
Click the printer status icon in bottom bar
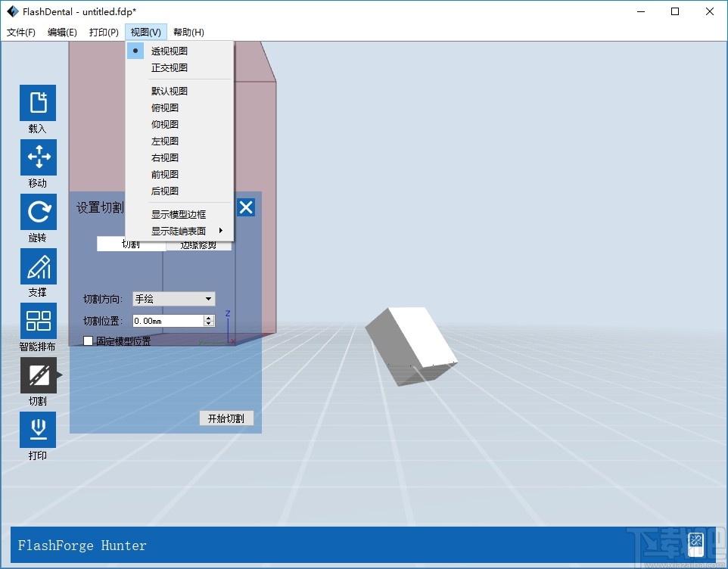696,544
